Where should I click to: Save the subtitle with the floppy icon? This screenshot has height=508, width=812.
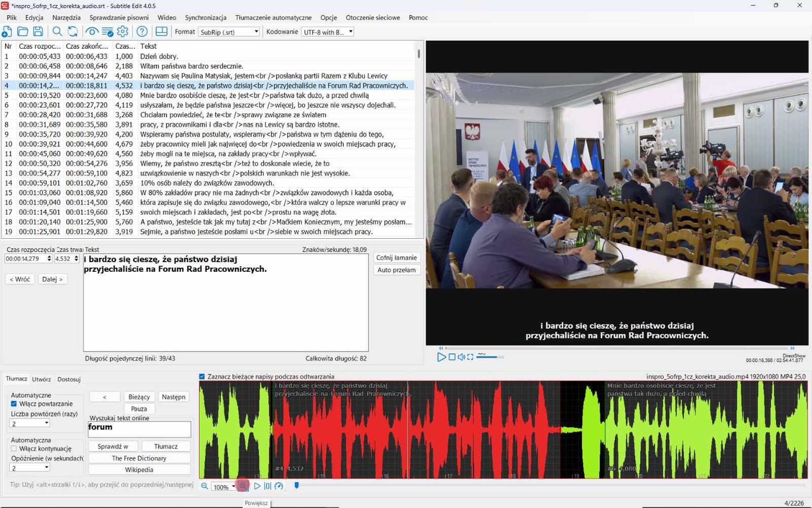38,31
